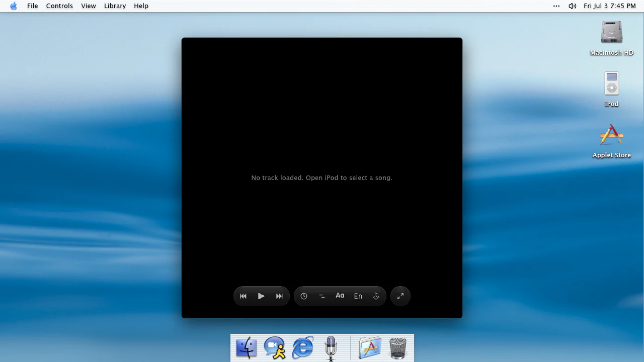Screen dimensions: 644x362
Task: Open the Apple menu logo
Action: (x=14, y=6)
